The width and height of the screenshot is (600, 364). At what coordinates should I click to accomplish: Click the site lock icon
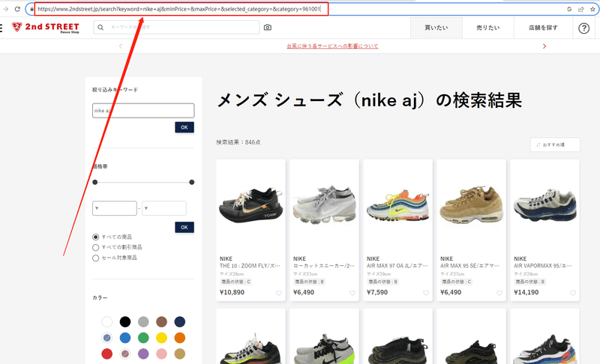click(31, 9)
